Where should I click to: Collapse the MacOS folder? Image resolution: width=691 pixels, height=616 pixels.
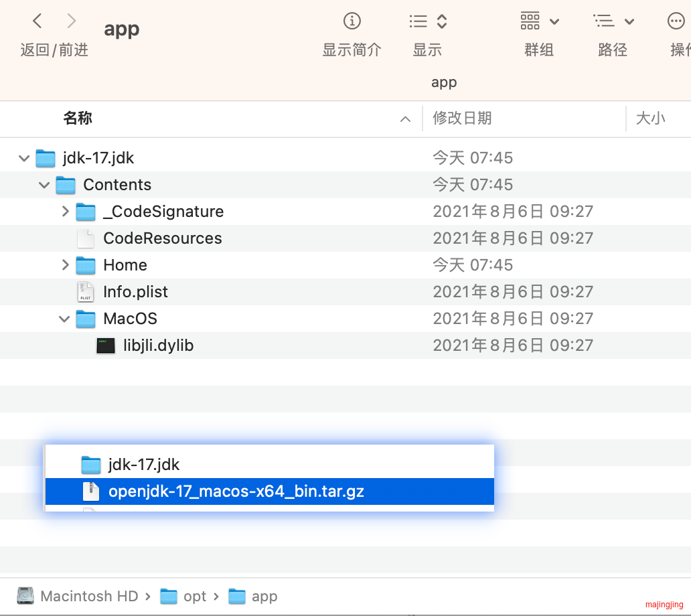coord(64,319)
